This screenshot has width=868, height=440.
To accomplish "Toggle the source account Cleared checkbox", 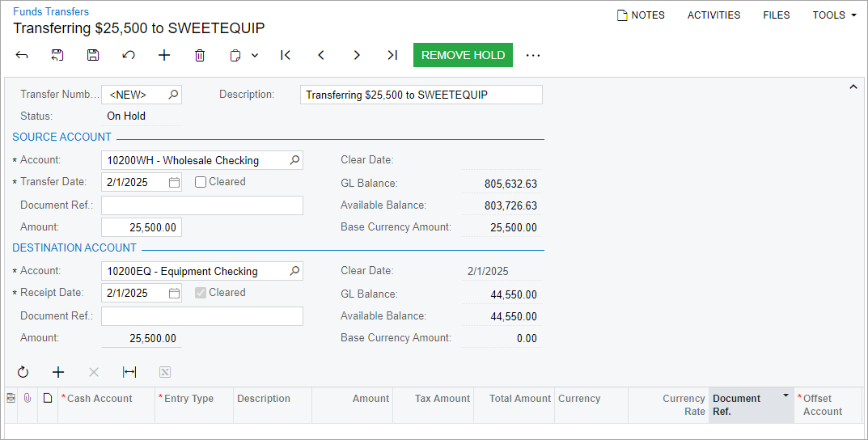I will pyautogui.click(x=201, y=182).
